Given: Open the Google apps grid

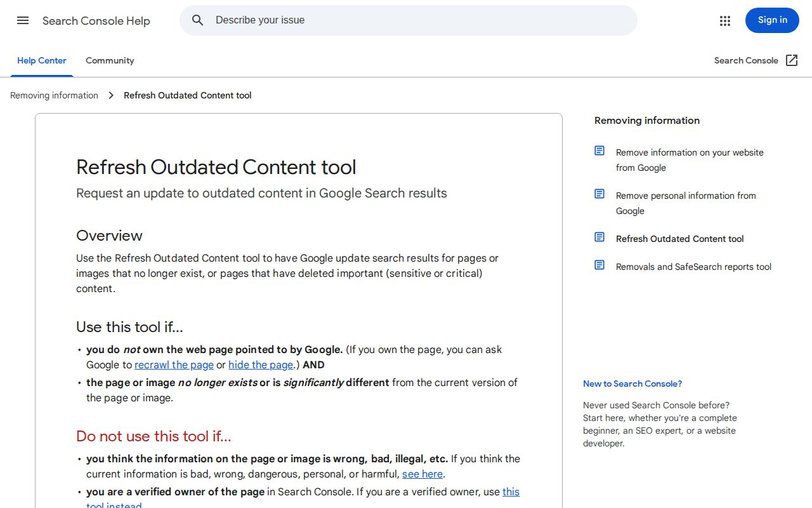Looking at the screenshot, I should click(x=725, y=21).
